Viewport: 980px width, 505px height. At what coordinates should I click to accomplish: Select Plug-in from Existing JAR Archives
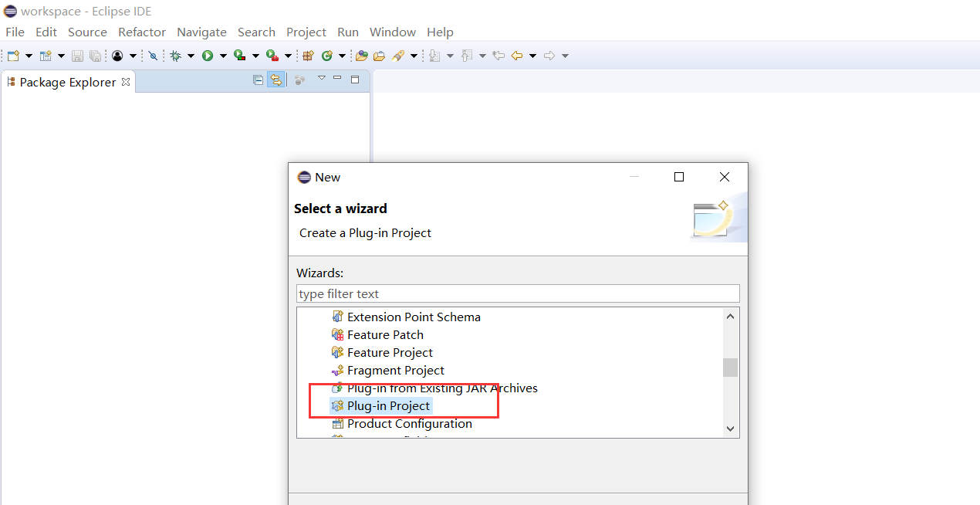click(442, 388)
